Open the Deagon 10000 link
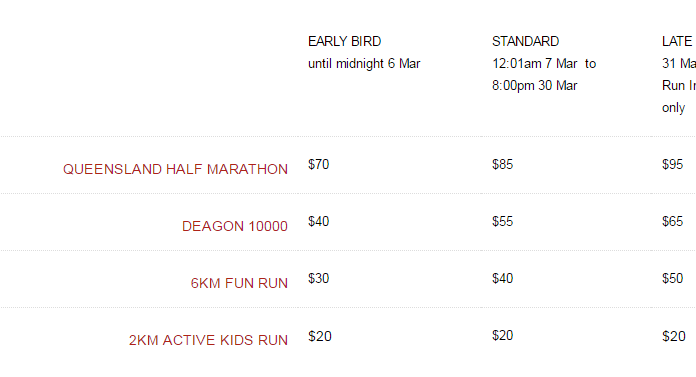Viewport: 696px width, 377px height. (235, 226)
